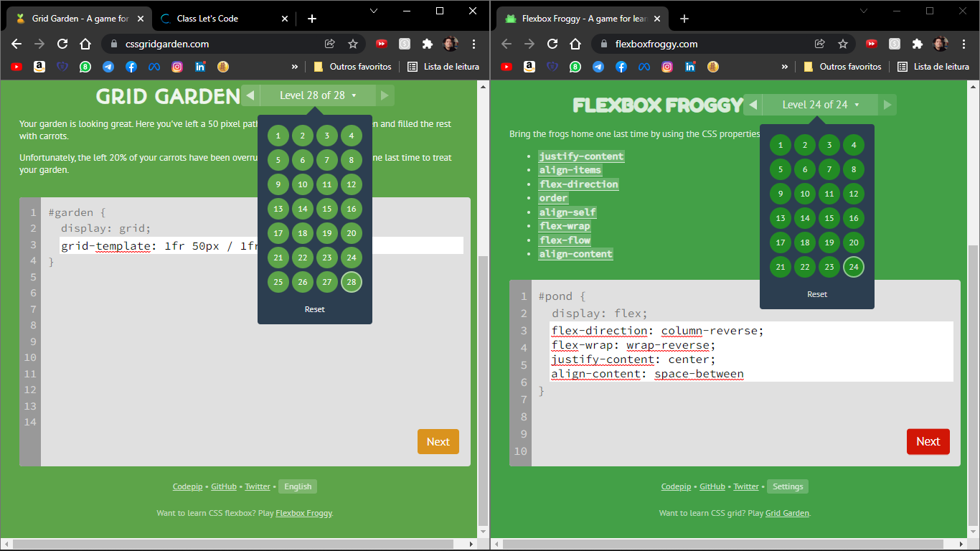
Task: Click the extensions puzzle icon in Grid Garden window
Action: point(428,44)
